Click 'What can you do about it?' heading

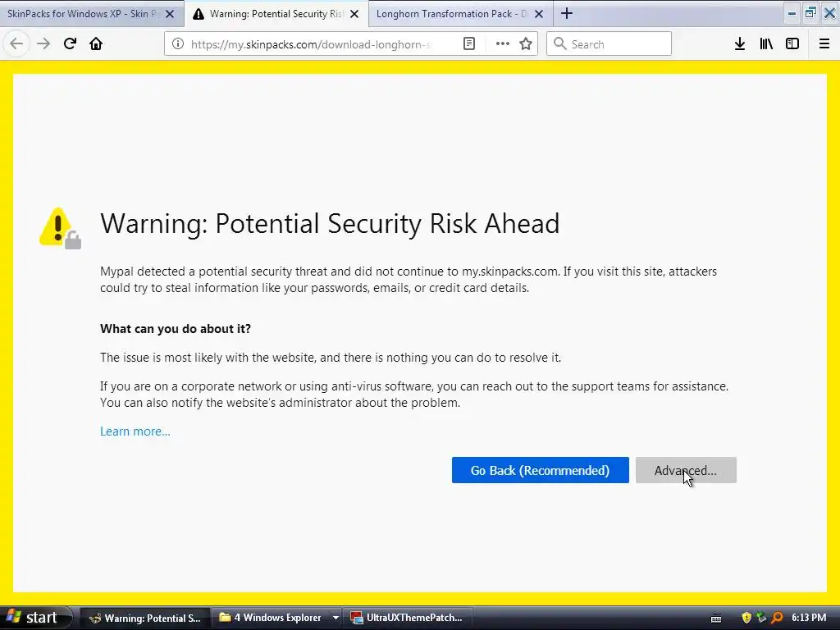click(x=176, y=329)
